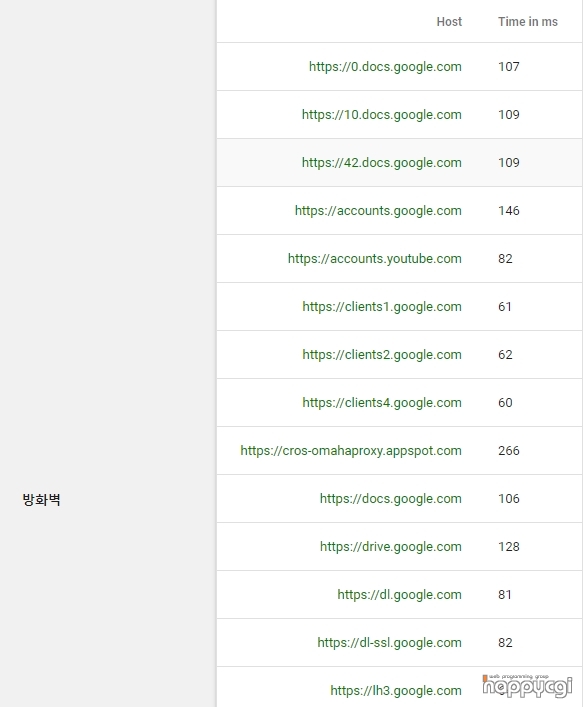Open the https://dl.google.com link
This screenshot has width=583, height=707.
point(399,595)
